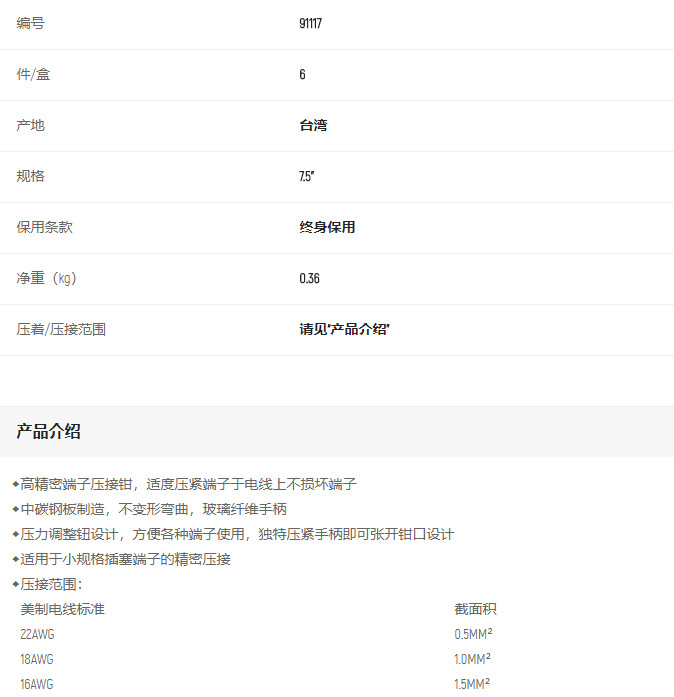Image resolution: width=674 pixels, height=697 pixels.
Task: Click the 台湾 origin value
Action: 313,125
